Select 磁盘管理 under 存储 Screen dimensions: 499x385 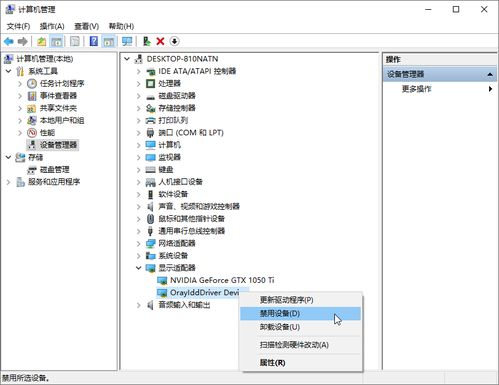tap(55, 169)
